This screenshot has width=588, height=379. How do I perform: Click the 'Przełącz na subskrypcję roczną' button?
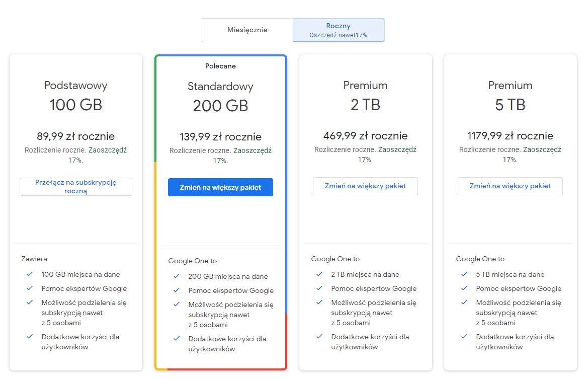point(76,187)
